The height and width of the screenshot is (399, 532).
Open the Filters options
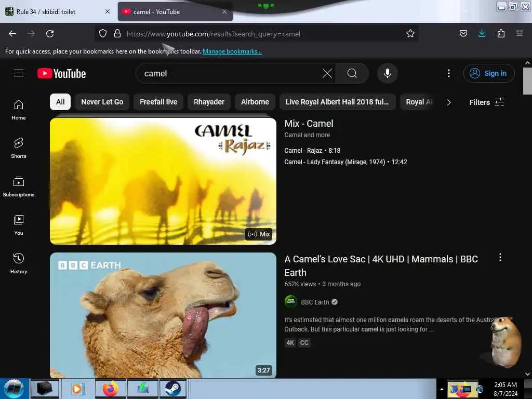pyautogui.click(x=486, y=102)
